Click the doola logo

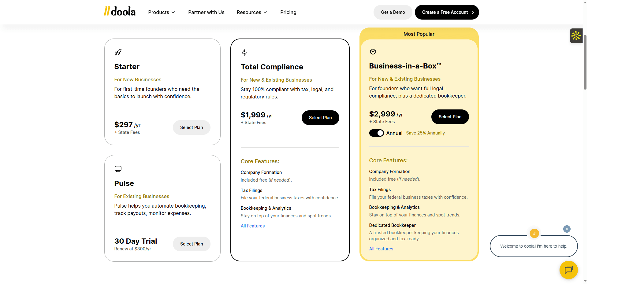120,12
